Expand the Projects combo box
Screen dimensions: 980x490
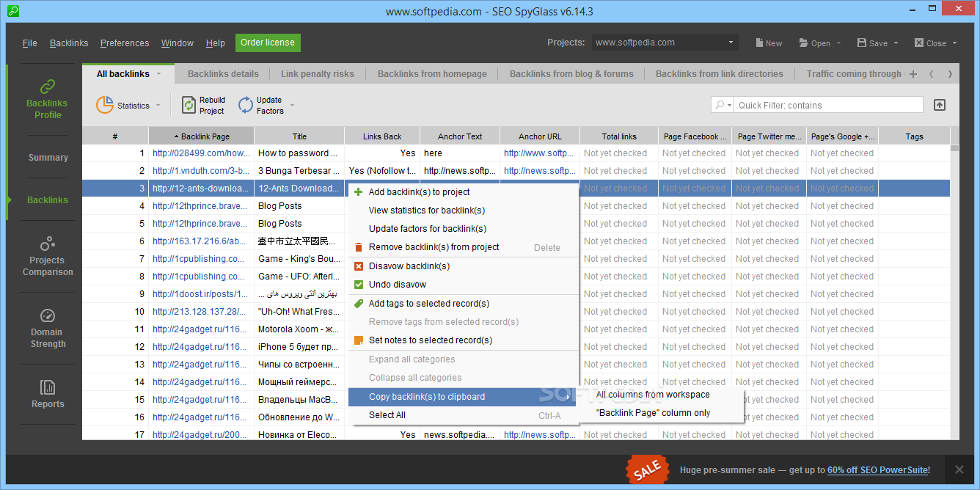pos(731,43)
